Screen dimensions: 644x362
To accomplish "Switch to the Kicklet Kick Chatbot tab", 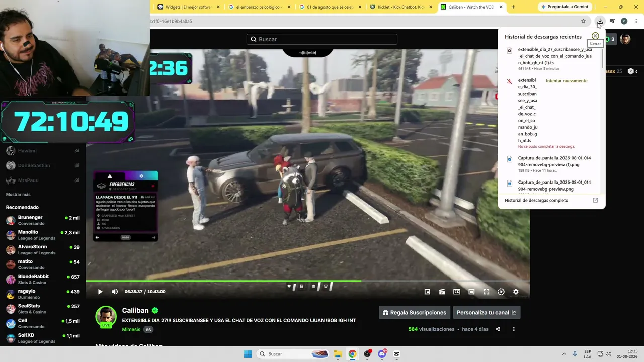I will click(401, 7).
